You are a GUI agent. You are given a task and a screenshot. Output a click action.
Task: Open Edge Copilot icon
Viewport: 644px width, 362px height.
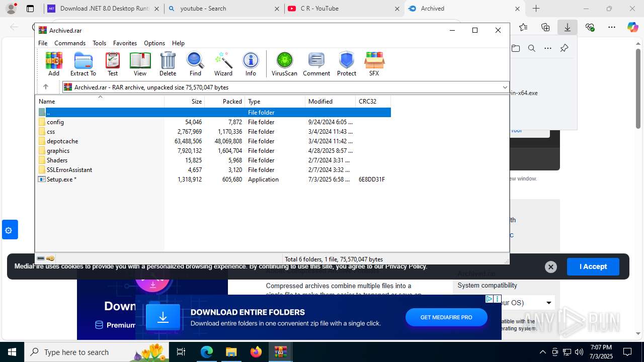coord(632,27)
